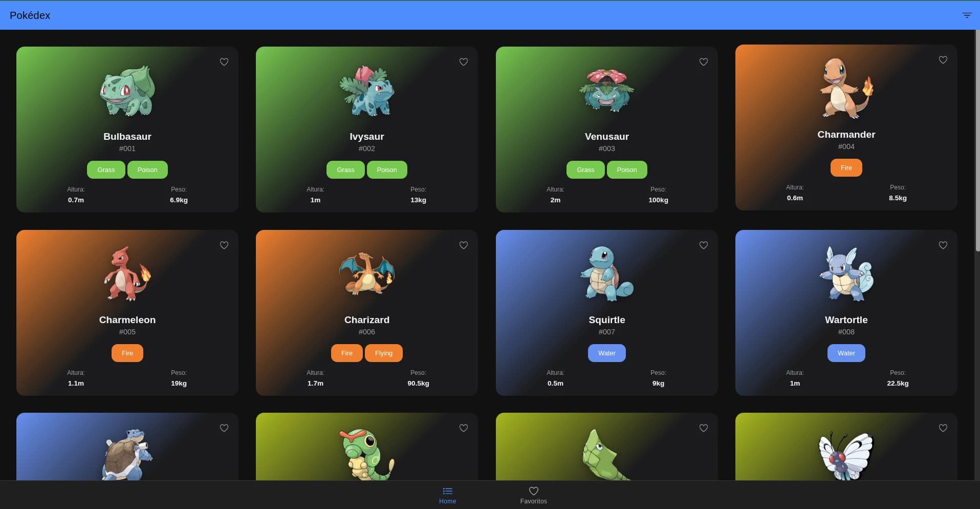Toggle Ivysaur's favorite heart
This screenshot has width=980, height=509.
point(463,61)
